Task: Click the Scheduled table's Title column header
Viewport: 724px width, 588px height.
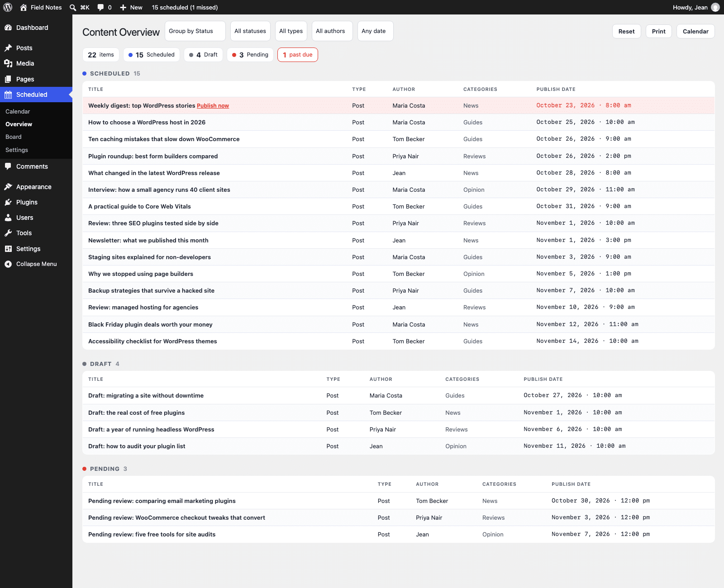Action: coord(95,89)
